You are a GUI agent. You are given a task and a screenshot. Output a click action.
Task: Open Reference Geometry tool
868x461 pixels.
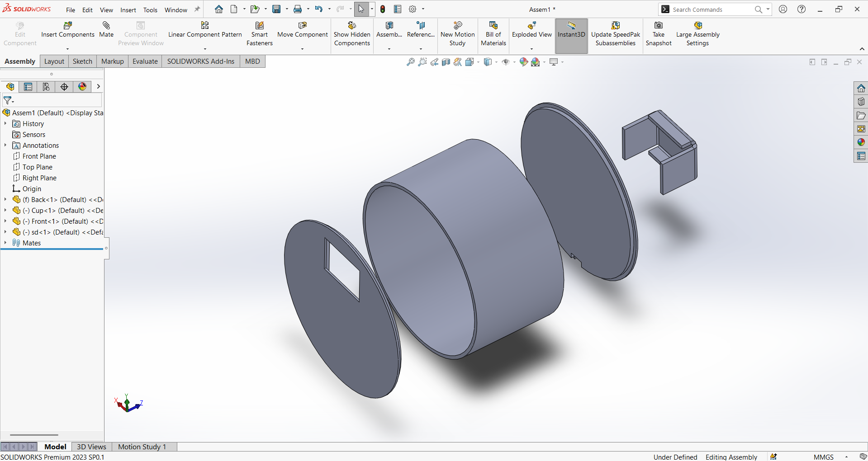click(421, 30)
